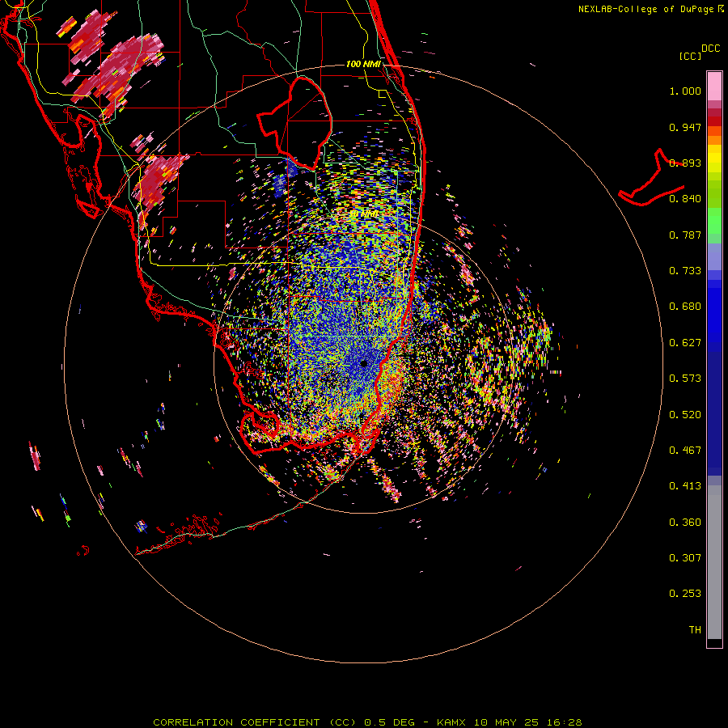Click the image caption CORRELATION COEFFICIENT (CC) text

(x=255, y=722)
